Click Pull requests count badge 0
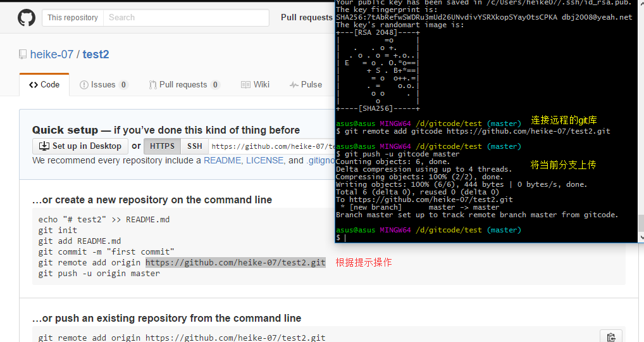 (x=215, y=85)
